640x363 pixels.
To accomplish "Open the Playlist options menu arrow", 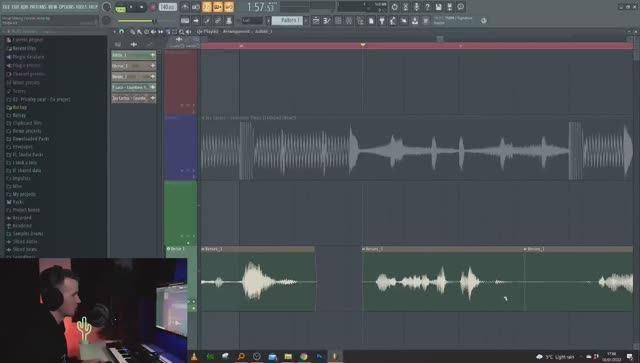I will point(114,31).
